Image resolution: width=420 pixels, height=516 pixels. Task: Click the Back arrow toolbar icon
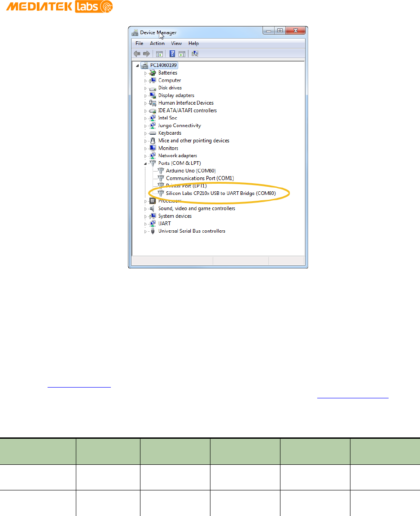tap(137, 53)
